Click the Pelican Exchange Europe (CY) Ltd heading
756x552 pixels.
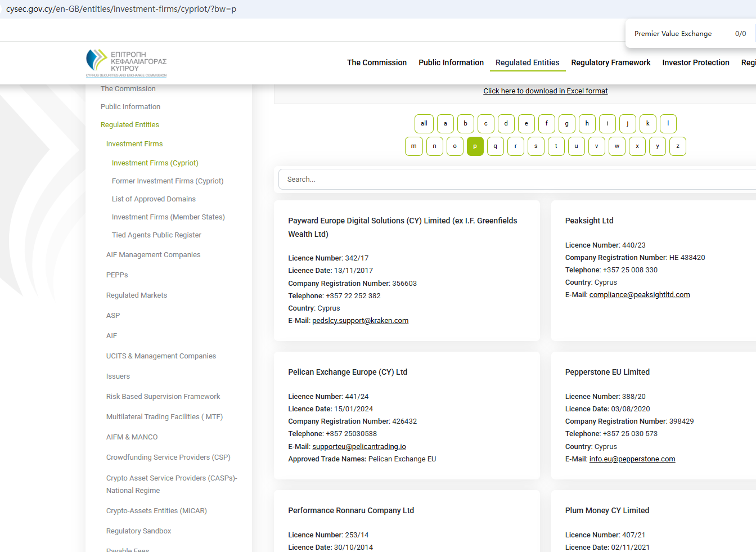[x=348, y=372]
